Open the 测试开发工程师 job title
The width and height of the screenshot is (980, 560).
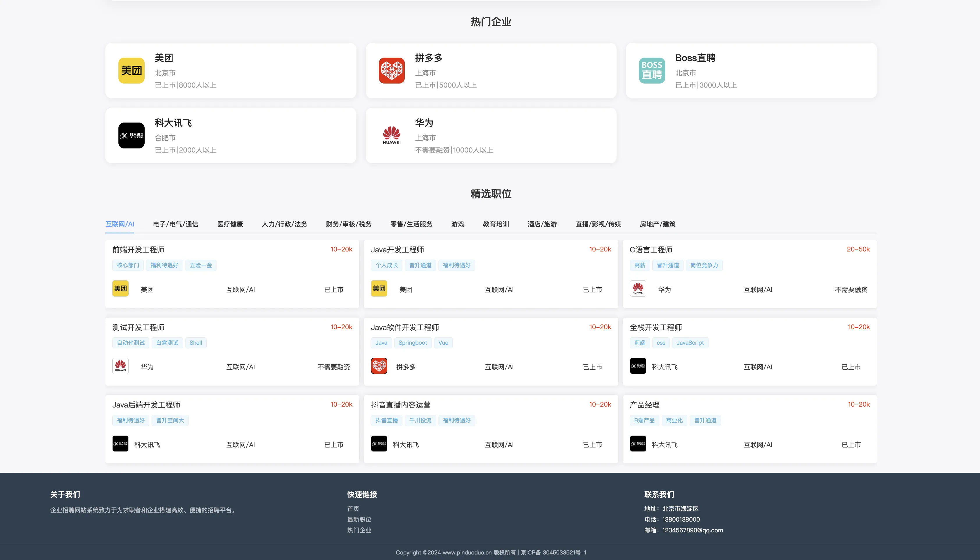pos(139,327)
